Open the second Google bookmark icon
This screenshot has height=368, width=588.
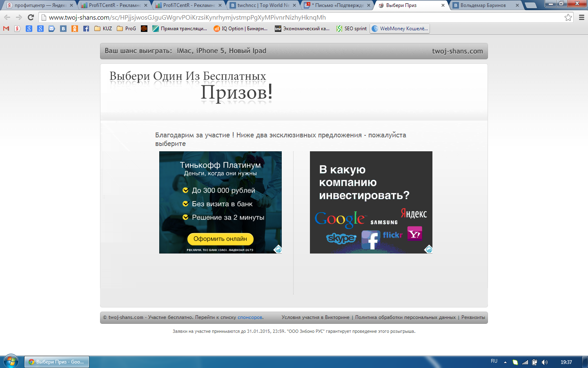[40, 29]
